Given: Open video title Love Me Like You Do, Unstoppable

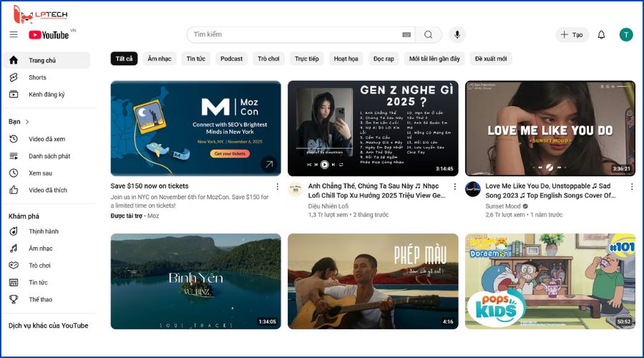Looking at the screenshot, I should click(x=550, y=190).
